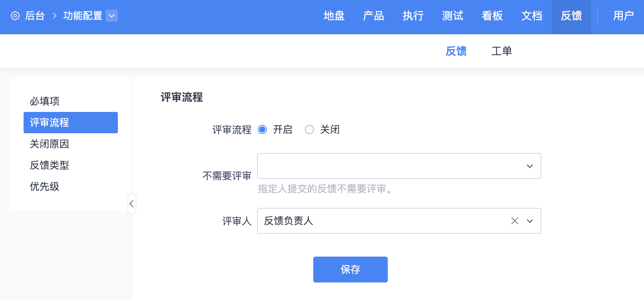This screenshot has width=644, height=300.
Task: Switch to the 工单 tab
Action: coord(501,51)
